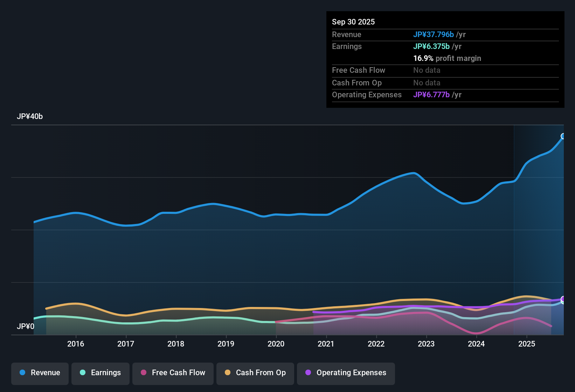Toggle the Revenue series visibility
The width and height of the screenshot is (575, 392).
coord(40,373)
